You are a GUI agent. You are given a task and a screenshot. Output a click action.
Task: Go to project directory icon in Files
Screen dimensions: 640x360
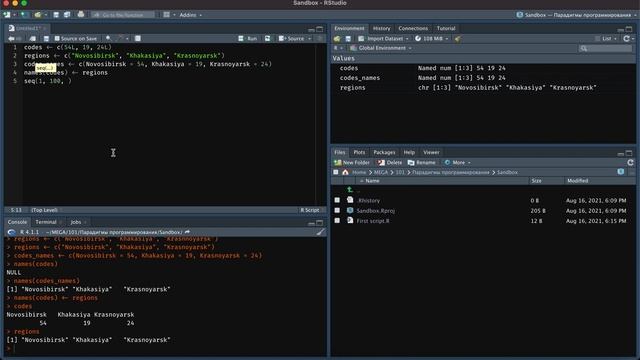coord(621,172)
